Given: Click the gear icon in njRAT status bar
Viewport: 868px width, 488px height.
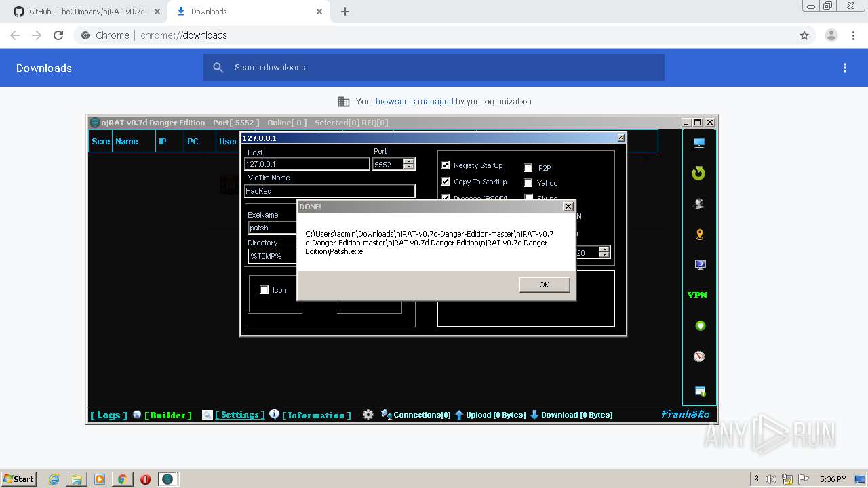Looking at the screenshot, I should 368,415.
